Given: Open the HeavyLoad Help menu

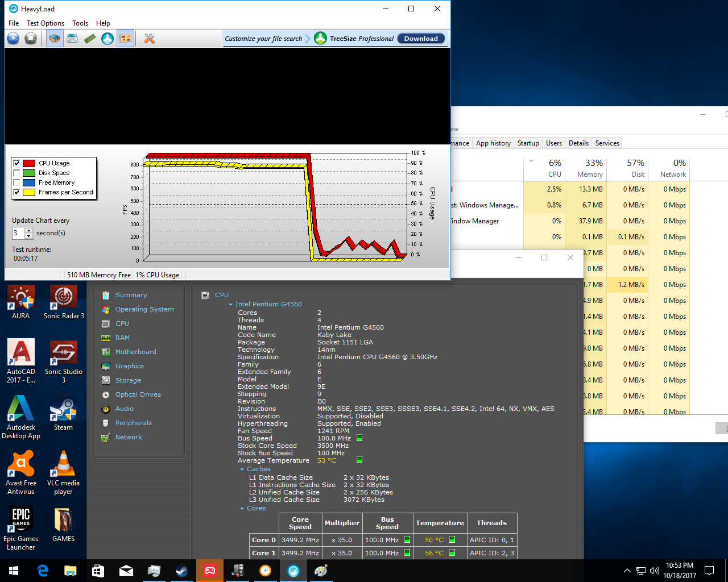Looking at the screenshot, I should click(x=103, y=23).
